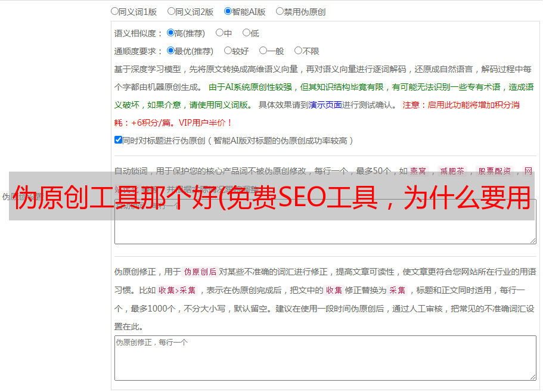The image size is (543, 392).
Task: Toggle 同时对标题进行伪原创 checkbox
Action: pos(118,140)
